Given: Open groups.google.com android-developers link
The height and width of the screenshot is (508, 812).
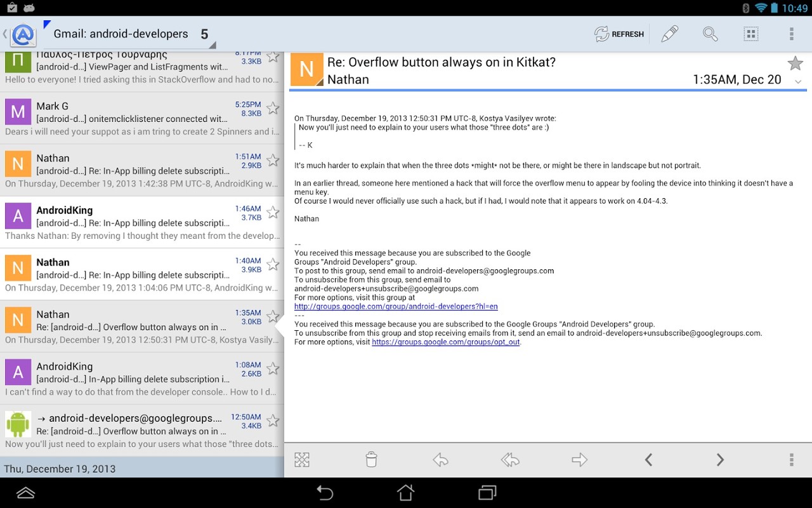Looking at the screenshot, I should (x=396, y=306).
